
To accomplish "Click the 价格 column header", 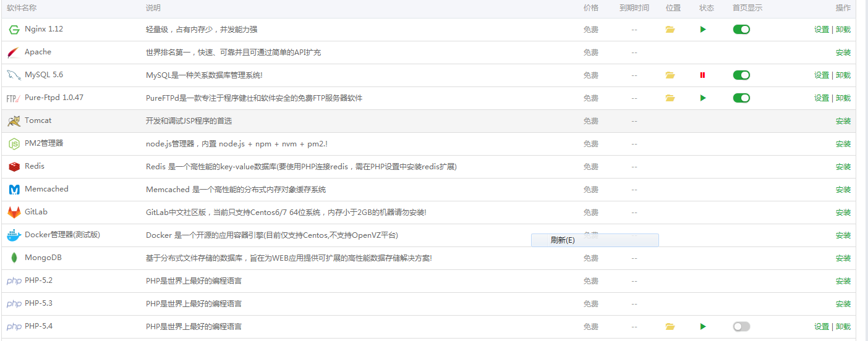I will tap(591, 8).
